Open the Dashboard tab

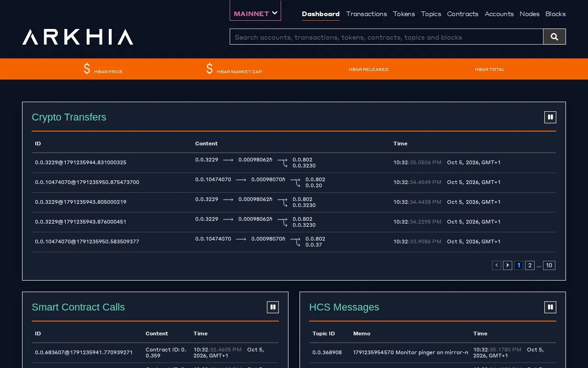[321, 14]
